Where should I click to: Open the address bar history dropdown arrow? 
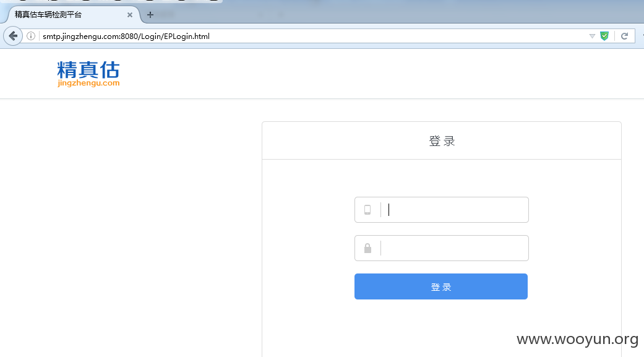[592, 36]
